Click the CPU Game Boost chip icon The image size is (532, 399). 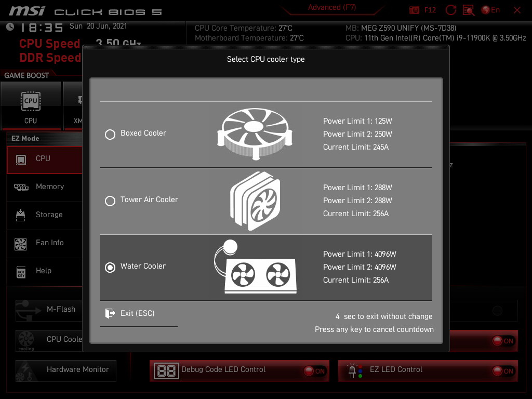pyautogui.click(x=31, y=101)
